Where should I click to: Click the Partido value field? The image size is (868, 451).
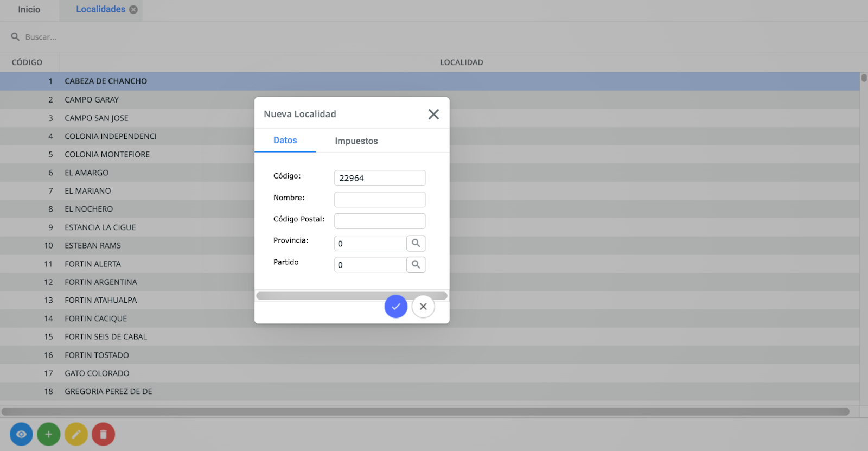click(x=371, y=264)
